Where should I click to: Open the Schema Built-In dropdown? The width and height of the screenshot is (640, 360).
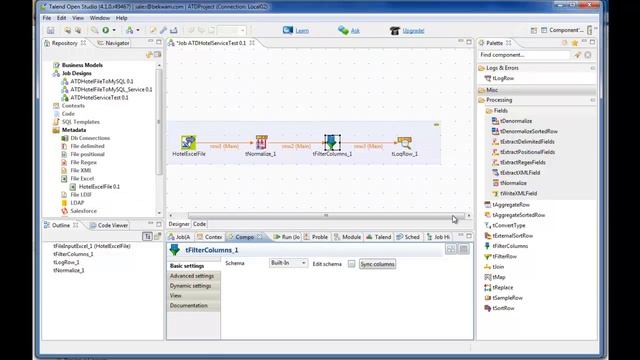coord(288,263)
